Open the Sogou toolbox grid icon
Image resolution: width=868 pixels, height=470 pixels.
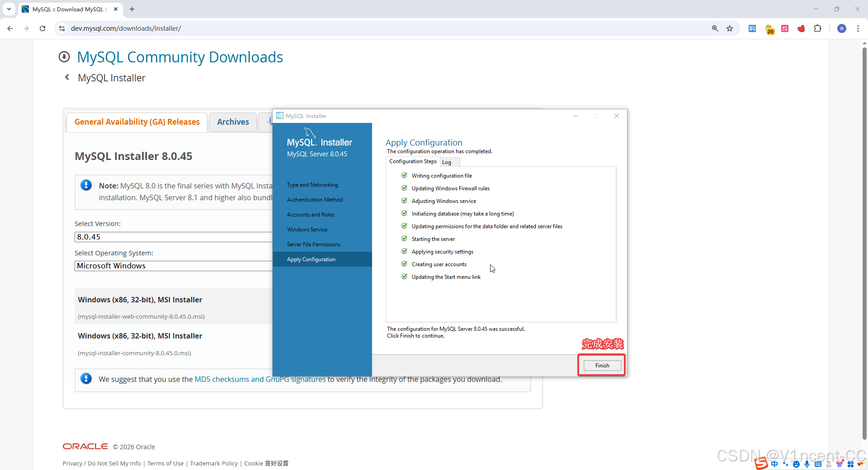[850, 464]
